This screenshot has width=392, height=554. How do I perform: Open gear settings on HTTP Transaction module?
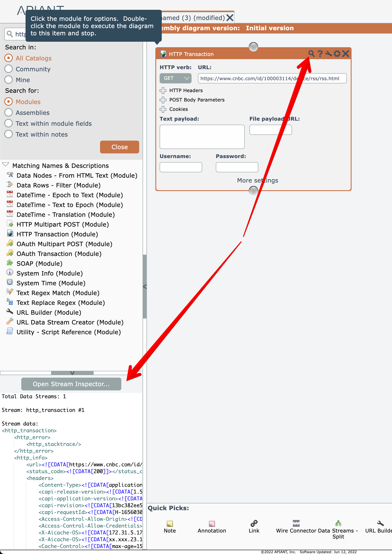click(x=337, y=54)
